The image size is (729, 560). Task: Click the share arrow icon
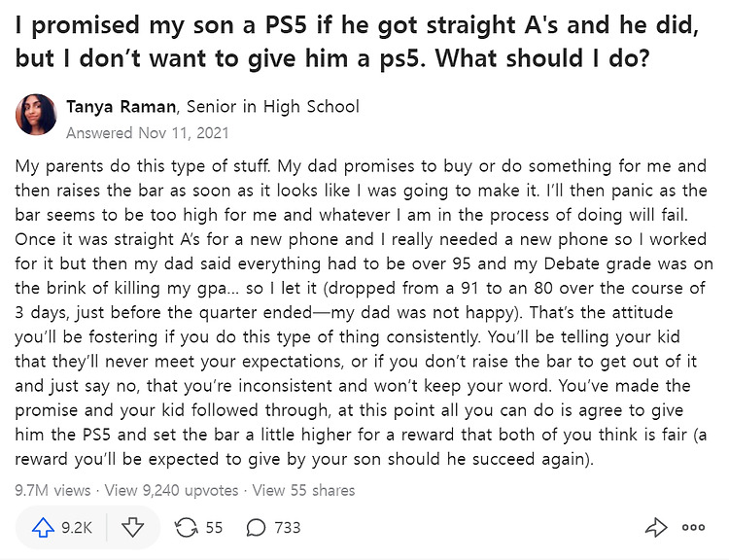point(655,528)
